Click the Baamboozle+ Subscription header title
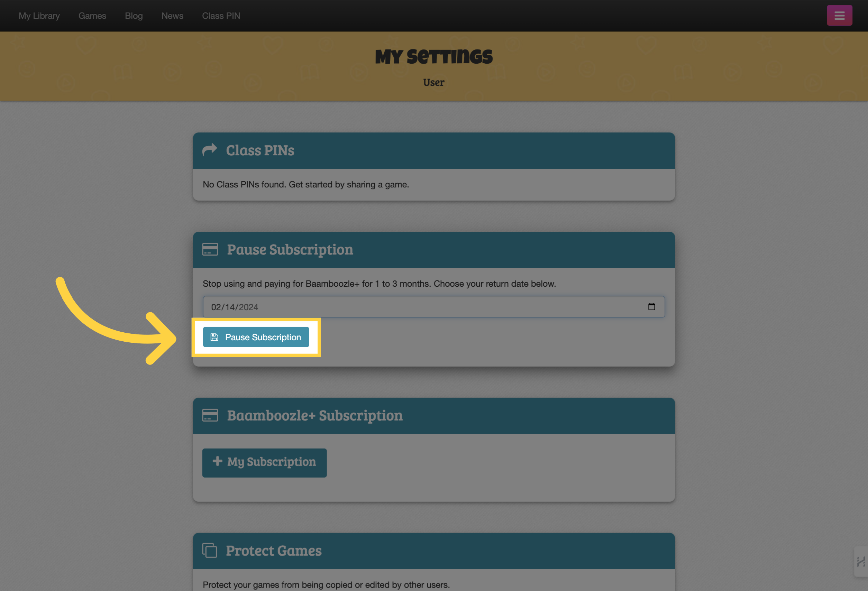The image size is (868, 591). tap(315, 415)
